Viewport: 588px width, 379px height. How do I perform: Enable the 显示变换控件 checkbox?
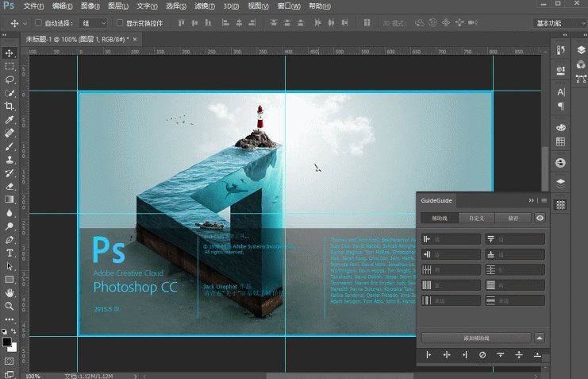pos(120,23)
